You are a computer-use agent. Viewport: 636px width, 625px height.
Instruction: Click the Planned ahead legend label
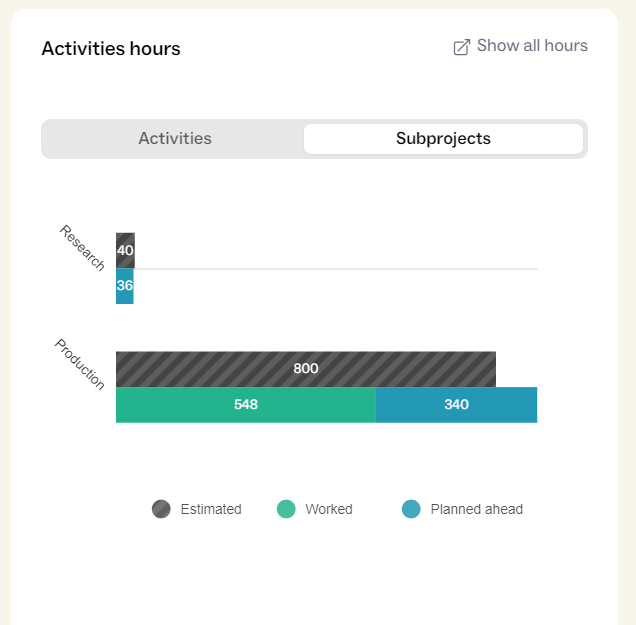pos(477,509)
